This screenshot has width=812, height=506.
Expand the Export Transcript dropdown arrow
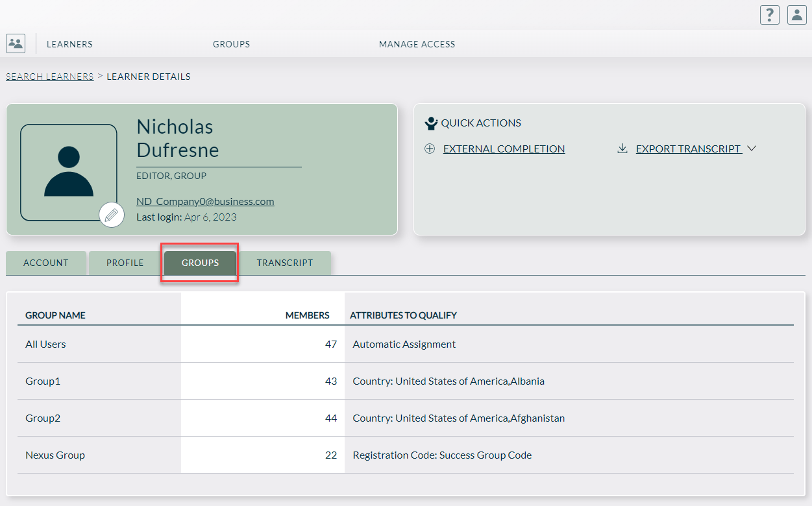[x=752, y=149]
